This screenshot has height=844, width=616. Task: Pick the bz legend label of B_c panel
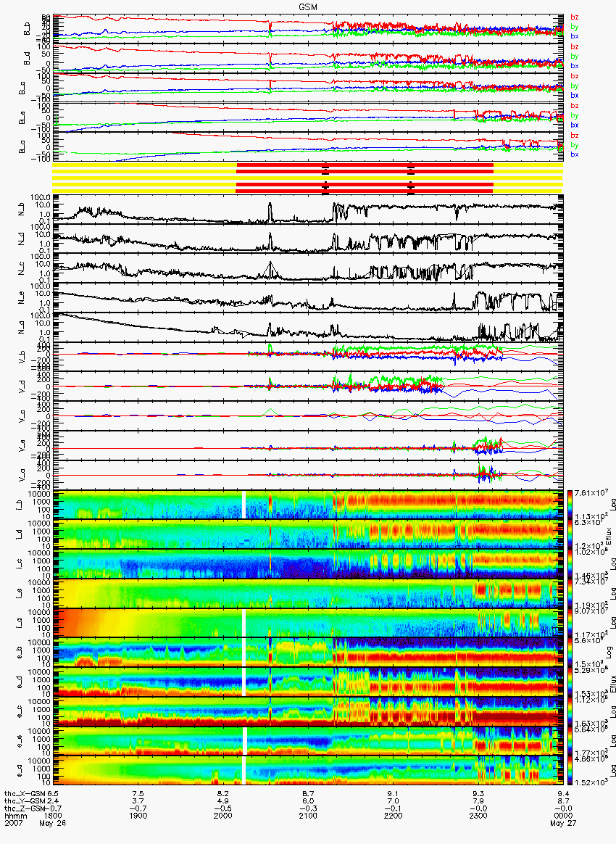pos(575,76)
